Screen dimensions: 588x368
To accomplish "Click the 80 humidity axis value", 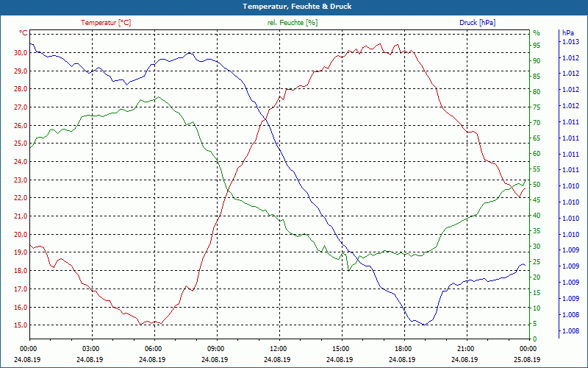I will [x=537, y=92].
